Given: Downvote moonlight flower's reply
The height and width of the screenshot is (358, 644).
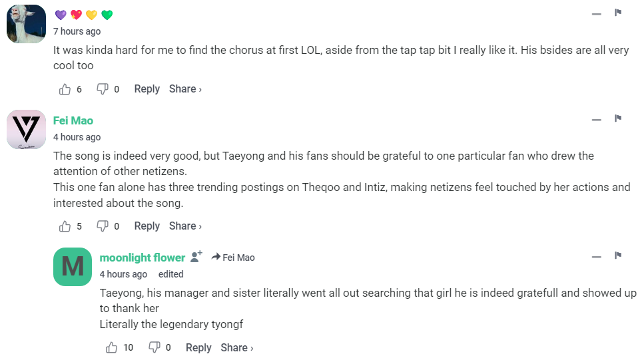Looking at the screenshot, I should click(x=155, y=347).
